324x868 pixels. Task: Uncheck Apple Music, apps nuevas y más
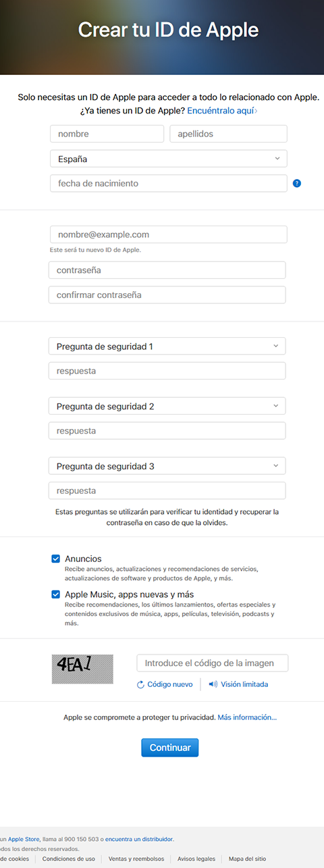[56, 594]
